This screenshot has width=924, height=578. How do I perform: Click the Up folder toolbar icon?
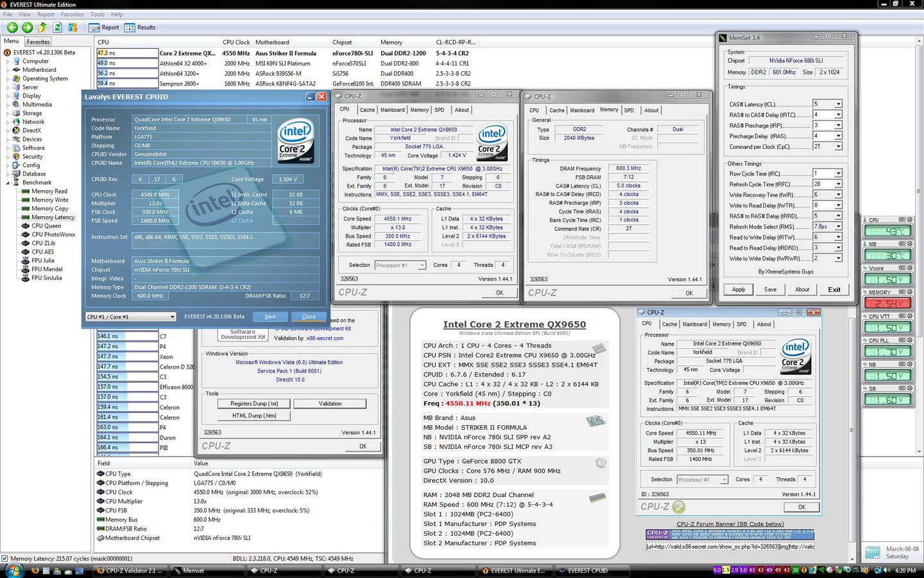pos(42,28)
